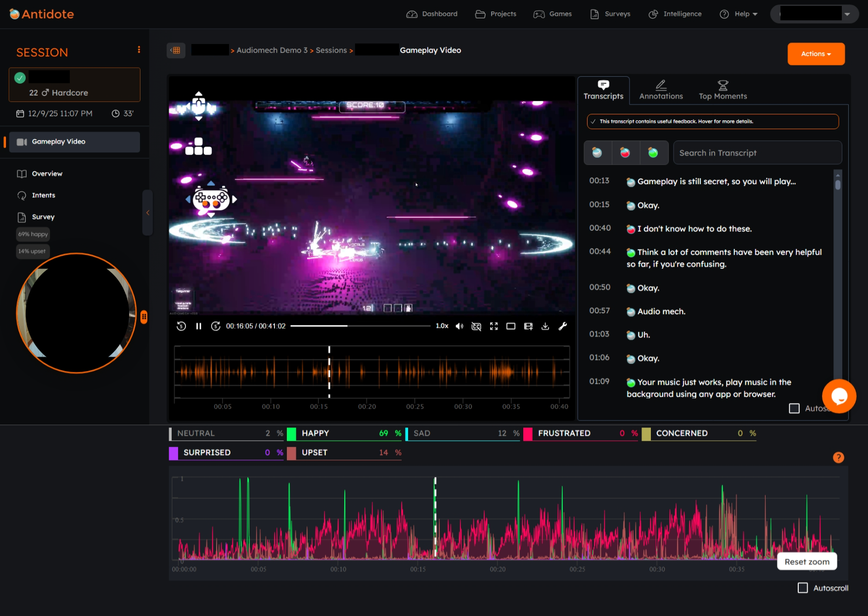Collapse the left session sidebar with the chevron

(x=147, y=212)
